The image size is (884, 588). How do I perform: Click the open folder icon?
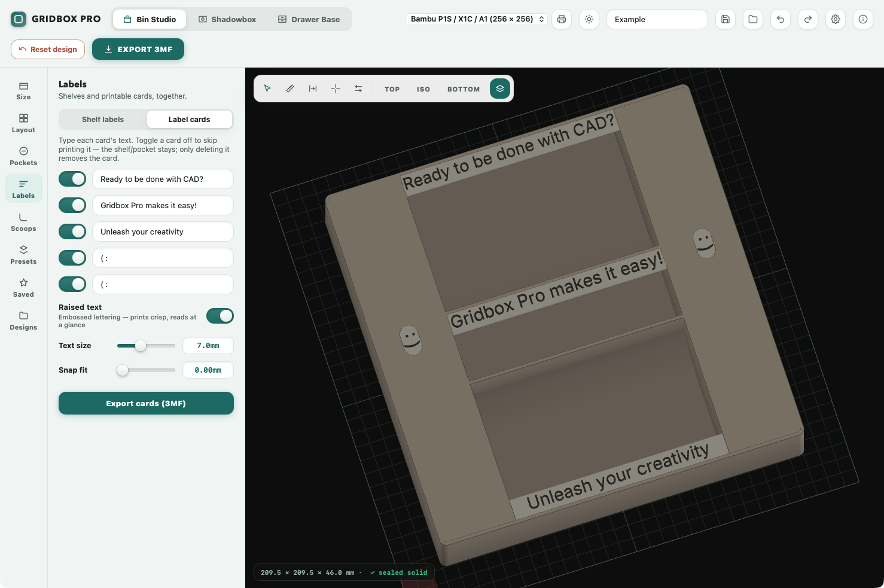pos(753,19)
